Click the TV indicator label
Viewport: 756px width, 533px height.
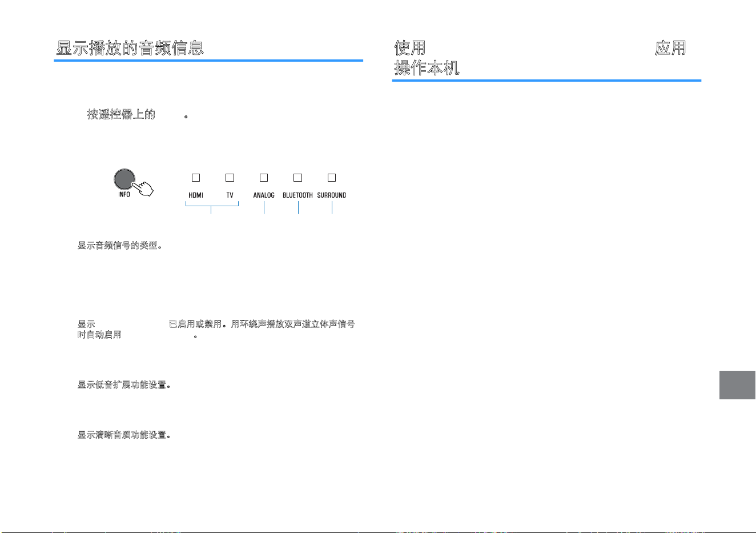[230, 195]
